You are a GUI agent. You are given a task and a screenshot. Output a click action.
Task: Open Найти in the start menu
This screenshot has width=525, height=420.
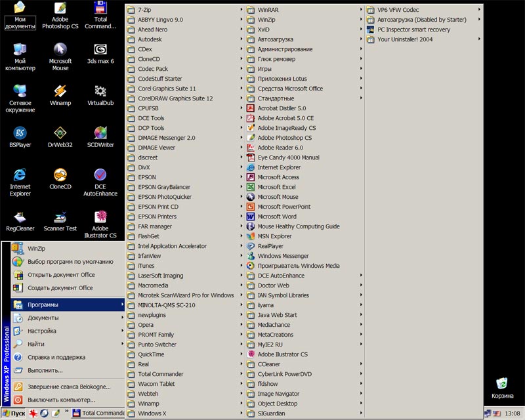pyautogui.click(x=68, y=344)
